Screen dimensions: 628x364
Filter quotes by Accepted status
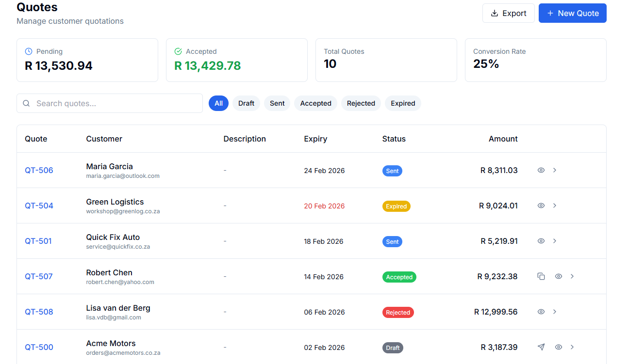click(315, 103)
